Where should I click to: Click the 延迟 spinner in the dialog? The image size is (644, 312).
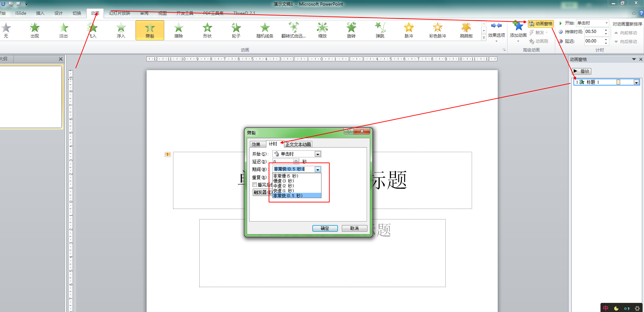coord(296,162)
